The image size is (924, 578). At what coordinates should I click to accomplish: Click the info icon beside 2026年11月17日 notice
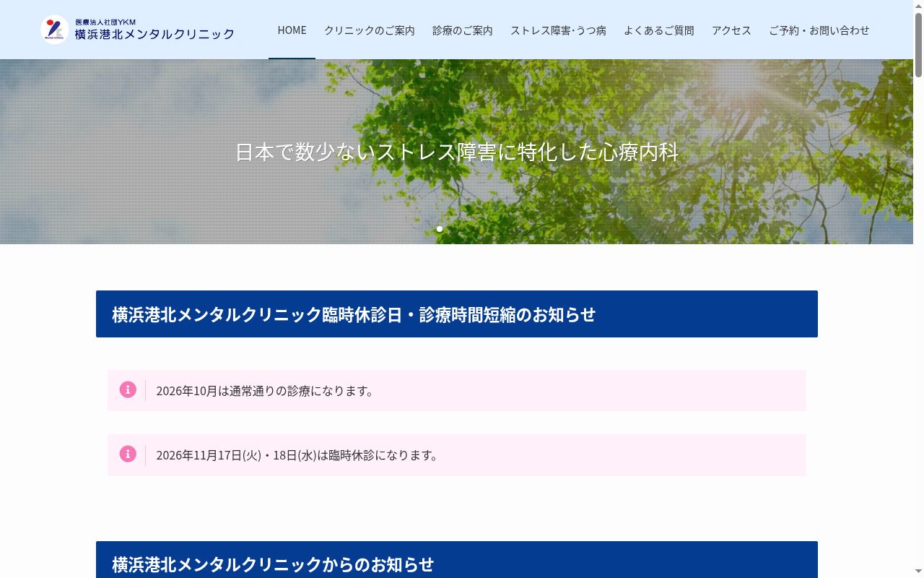point(128,454)
